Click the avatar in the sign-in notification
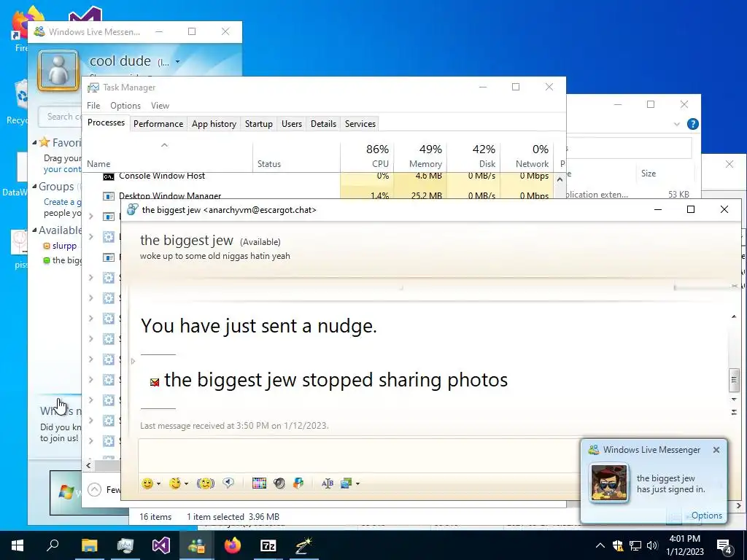Screen dimensions: 747x560 tap(609, 483)
